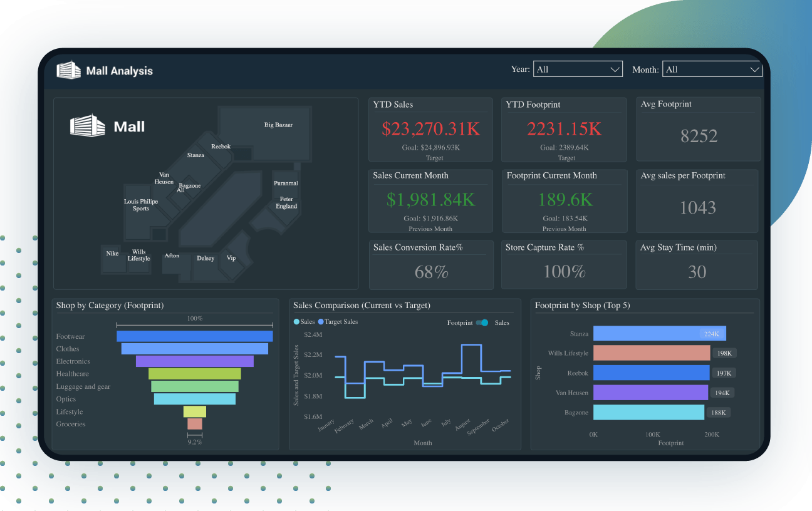Click the January label on the month axis

tap(326, 426)
